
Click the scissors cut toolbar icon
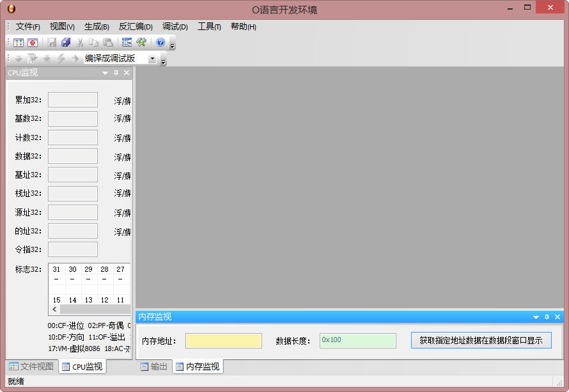tap(81, 42)
